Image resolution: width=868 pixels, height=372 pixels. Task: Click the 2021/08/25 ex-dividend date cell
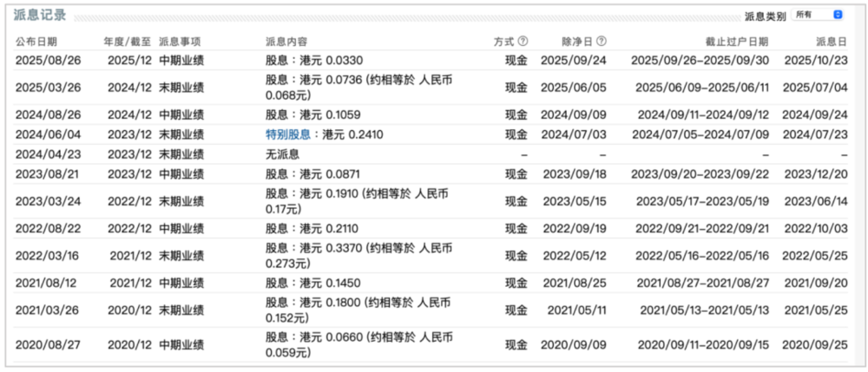coord(572,284)
